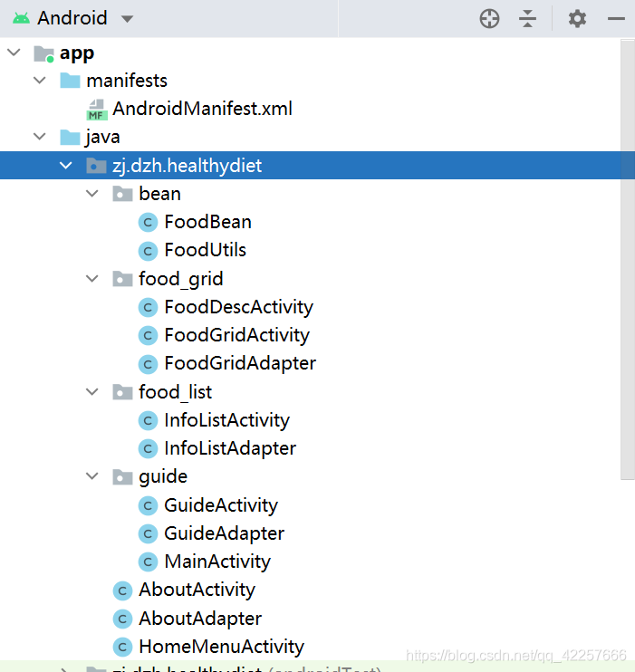Click the MainActivity class icon
This screenshot has height=672, width=635.
click(148, 562)
